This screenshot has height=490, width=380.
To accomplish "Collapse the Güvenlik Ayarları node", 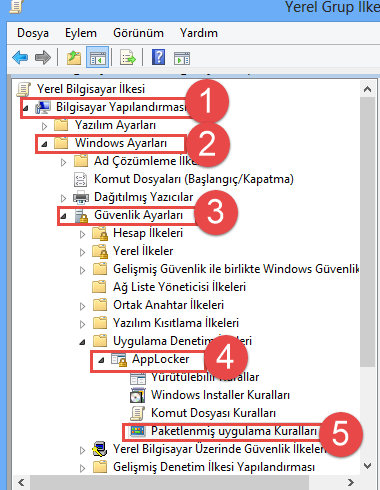I will 63,217.
